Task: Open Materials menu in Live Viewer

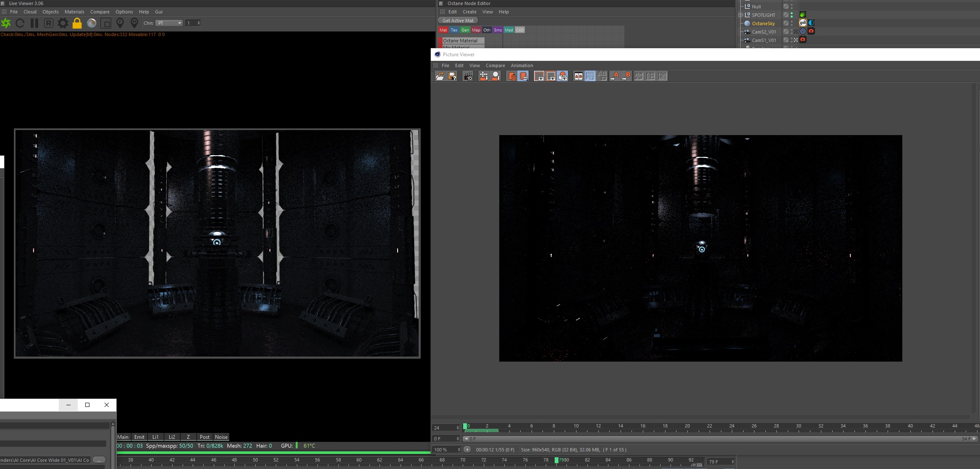Action: coord(74,12)
